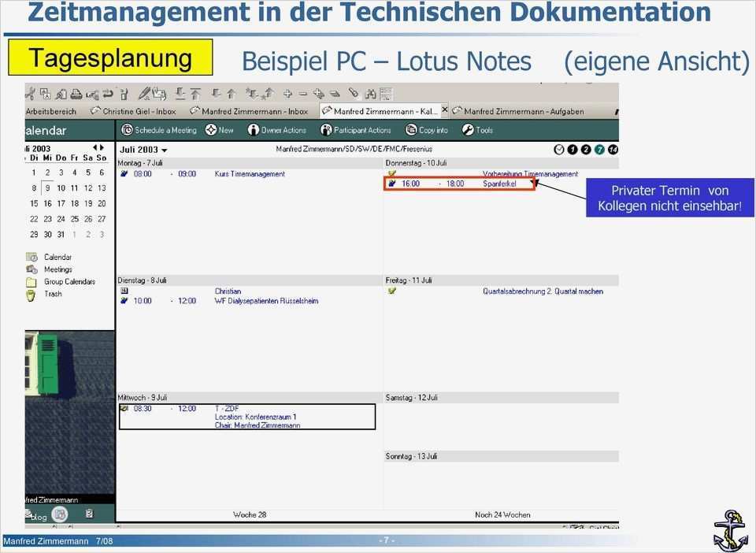
Task: Open the Copy into menu
Action: tap(427, 130)
